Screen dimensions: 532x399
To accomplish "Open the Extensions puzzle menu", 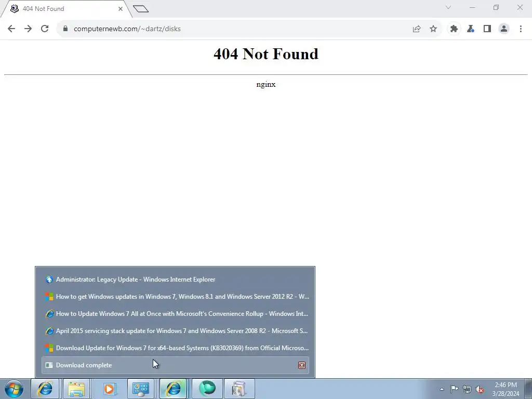I will pos(454,29).
